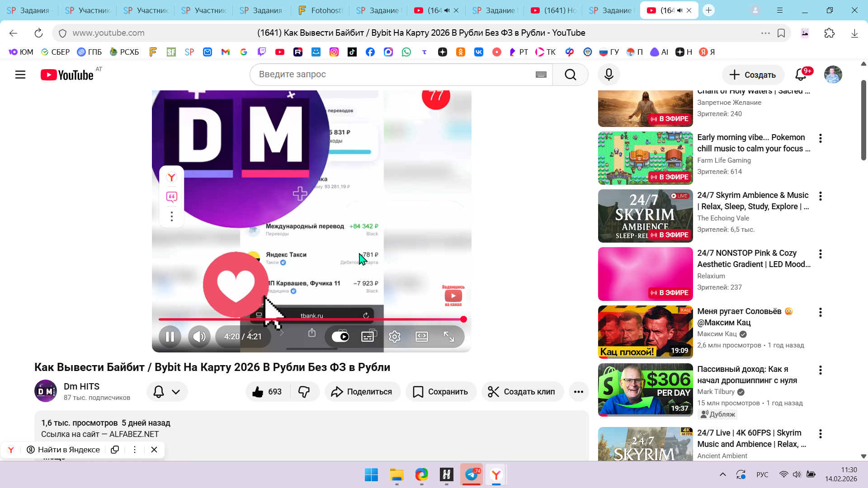Enter fullscreen mode on the video player

coord(449,337)
